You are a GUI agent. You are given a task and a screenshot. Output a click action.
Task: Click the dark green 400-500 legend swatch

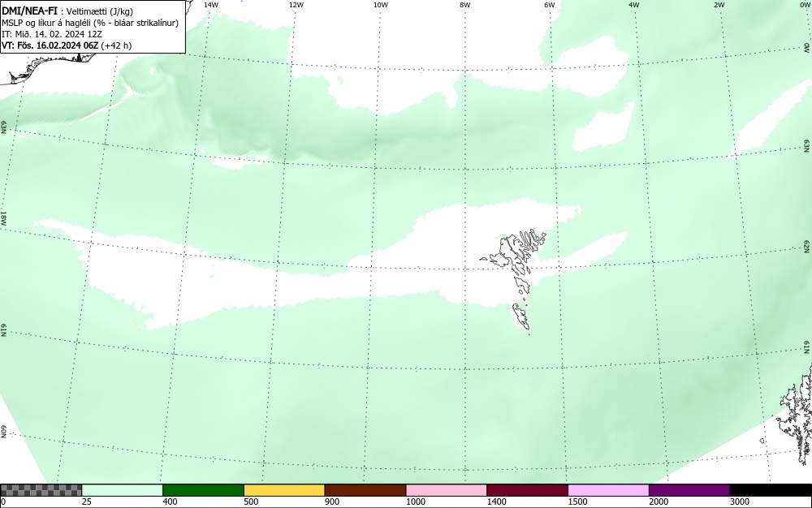pyautogui.click(x=203, y=490)
